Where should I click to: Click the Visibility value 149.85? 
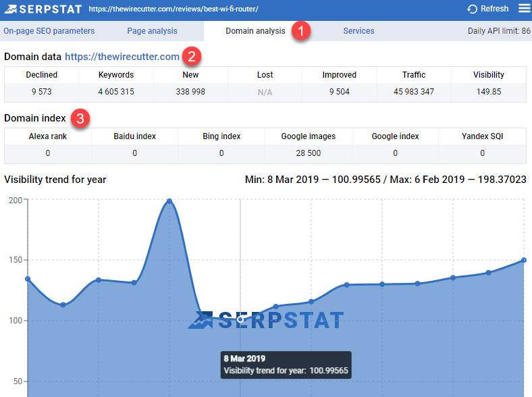488,92
